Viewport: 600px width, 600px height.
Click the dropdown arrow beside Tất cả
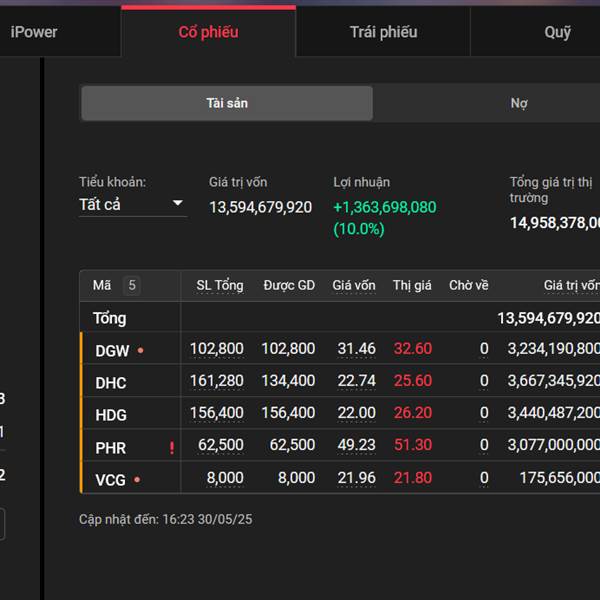point(178,202)
